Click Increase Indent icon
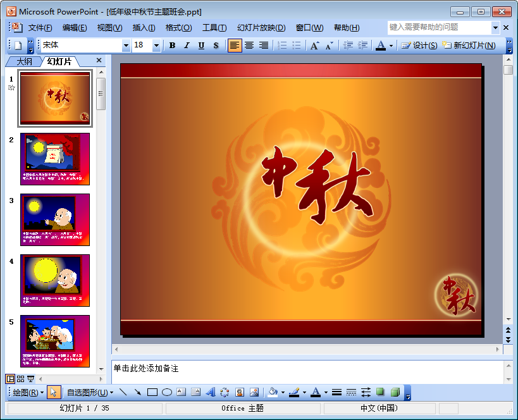Image resolution: width=518 pixels, height=420 pixels. click(363, 46)
